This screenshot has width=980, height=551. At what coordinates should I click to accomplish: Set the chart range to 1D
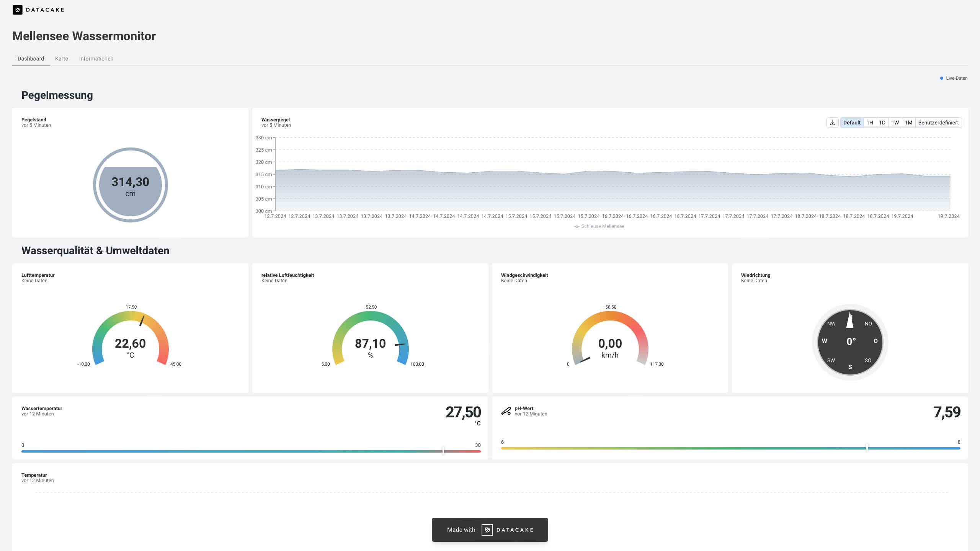[x=882, y=123]
